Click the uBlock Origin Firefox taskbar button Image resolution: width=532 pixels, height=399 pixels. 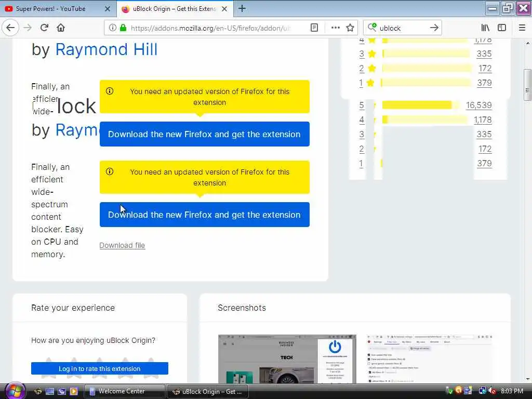tap(208, 392)
